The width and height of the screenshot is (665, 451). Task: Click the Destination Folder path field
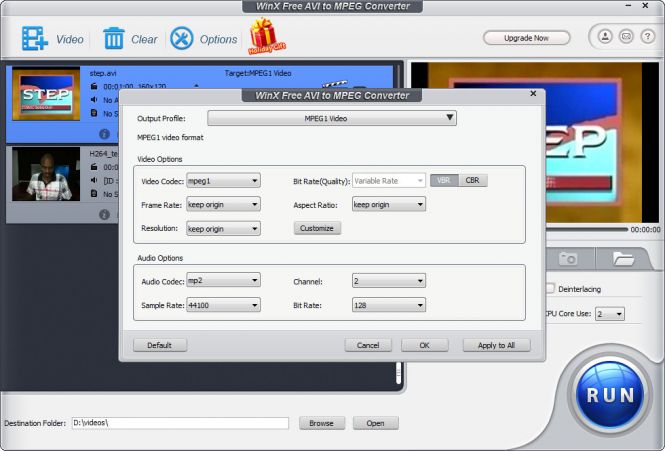[180, 423]
